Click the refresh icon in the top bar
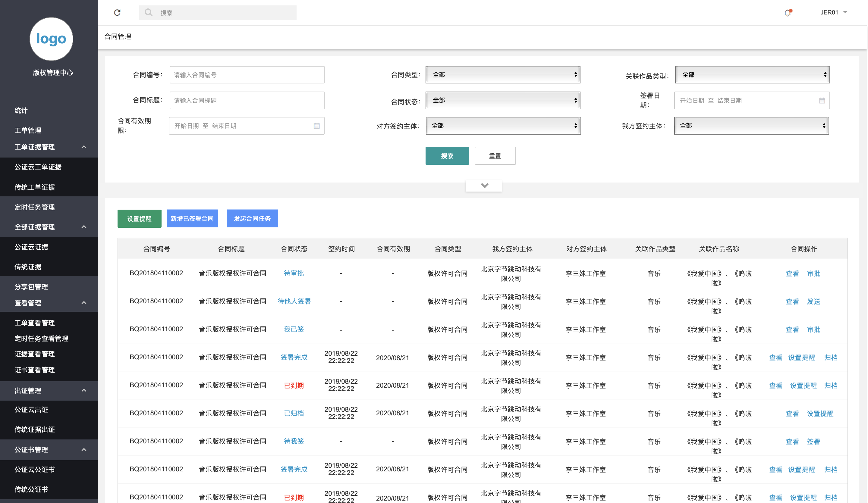This screenshot has width=868, height=503. click(x=117, y=13)
